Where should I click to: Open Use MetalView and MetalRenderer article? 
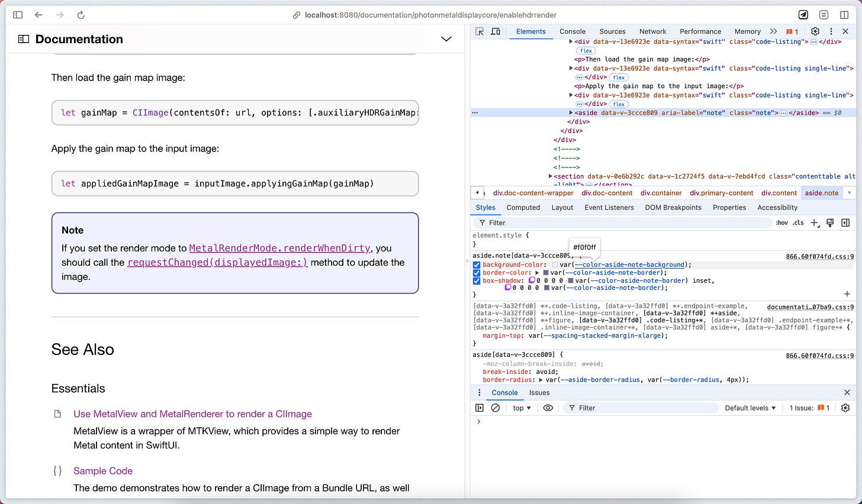(192, 414)
